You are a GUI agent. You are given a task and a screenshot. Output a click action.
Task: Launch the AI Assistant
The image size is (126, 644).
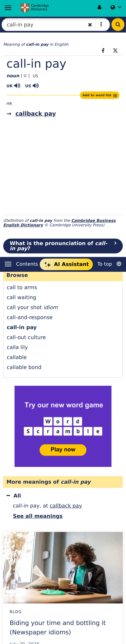66,264
